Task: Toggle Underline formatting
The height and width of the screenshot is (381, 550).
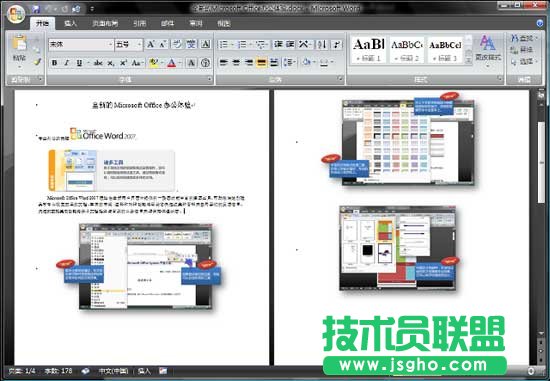Action: click(79, 63)
